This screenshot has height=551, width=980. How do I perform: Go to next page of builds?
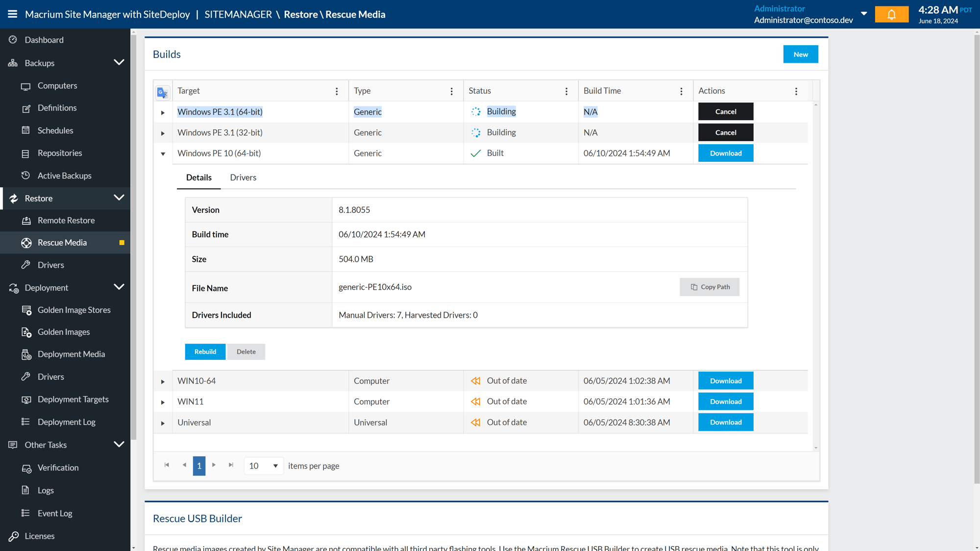click(x=214, y=465)
